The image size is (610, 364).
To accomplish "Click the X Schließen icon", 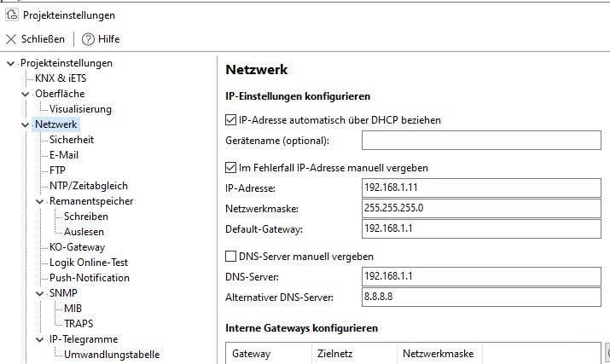I will [x=11, y=39].
